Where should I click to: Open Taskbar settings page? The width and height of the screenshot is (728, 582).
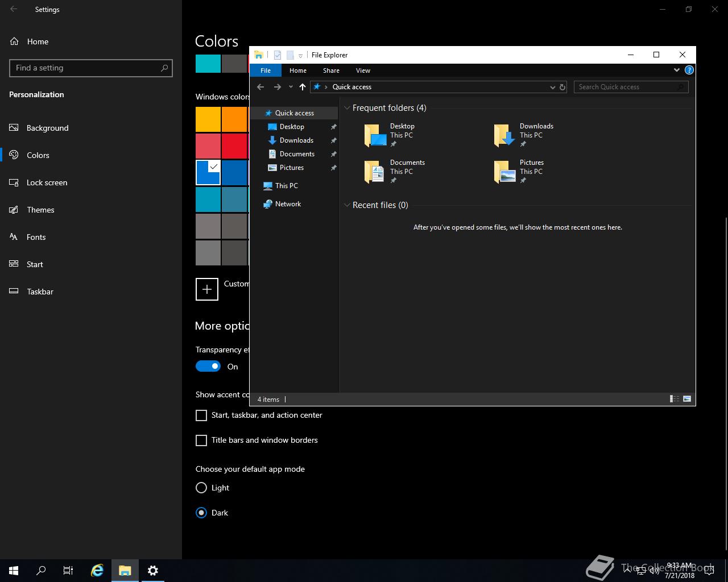point(91,292)
